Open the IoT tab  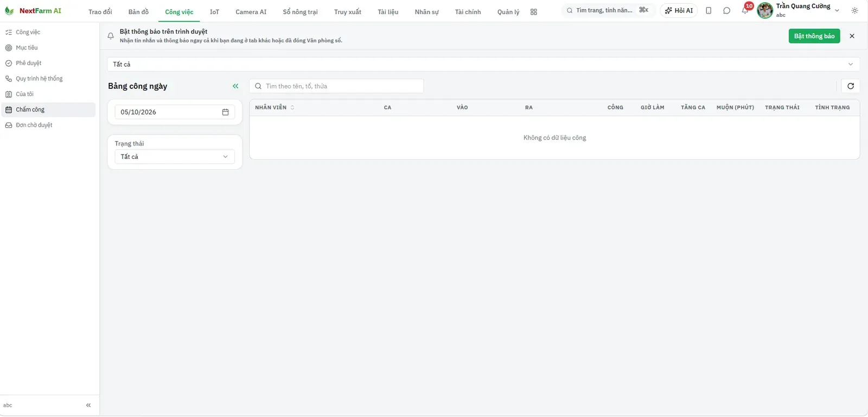click(214, 12)
